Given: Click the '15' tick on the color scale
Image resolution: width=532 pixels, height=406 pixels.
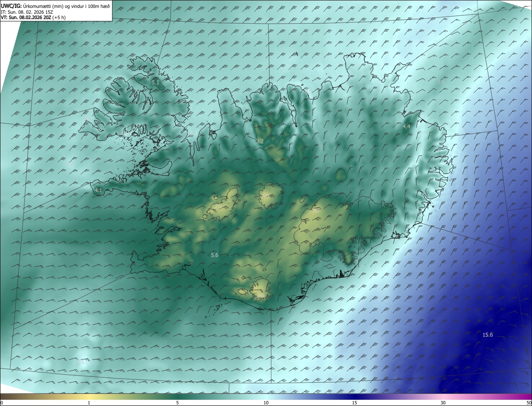Looking at the screenshot, I should click(x=355, y=403).
